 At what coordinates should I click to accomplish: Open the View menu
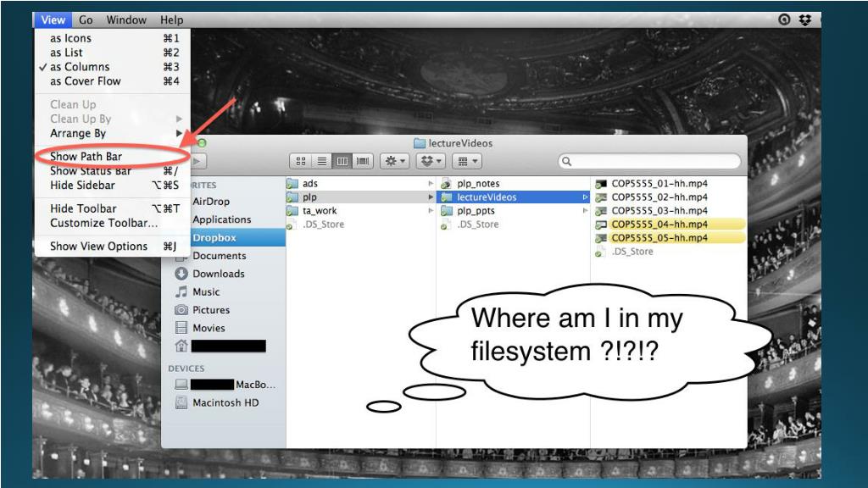[x=53, y=20]
